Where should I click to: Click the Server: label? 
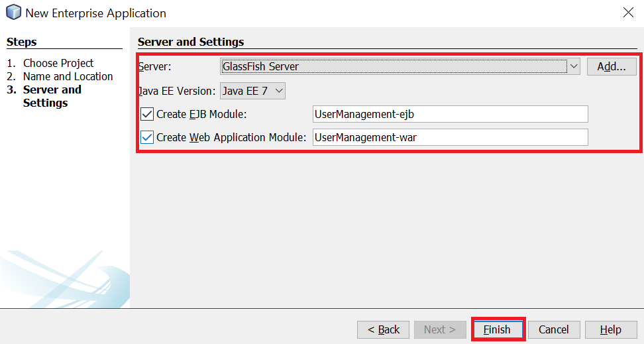(155, 66)
